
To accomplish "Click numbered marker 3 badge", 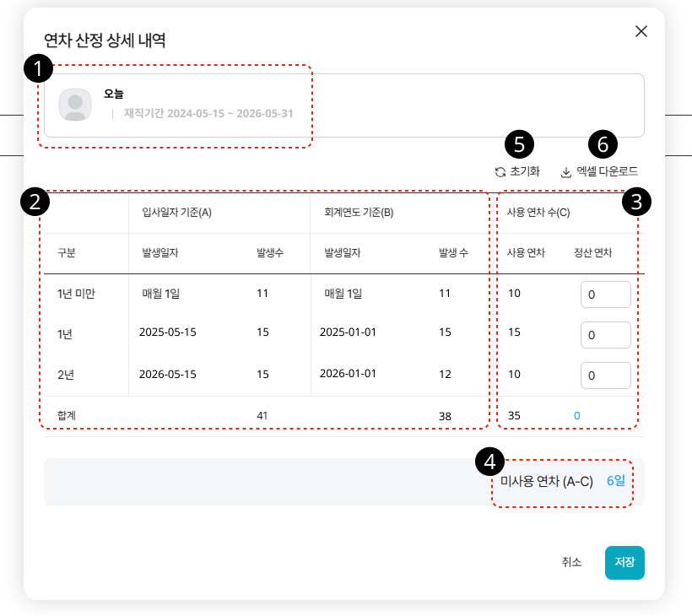I will coord(637,202).
